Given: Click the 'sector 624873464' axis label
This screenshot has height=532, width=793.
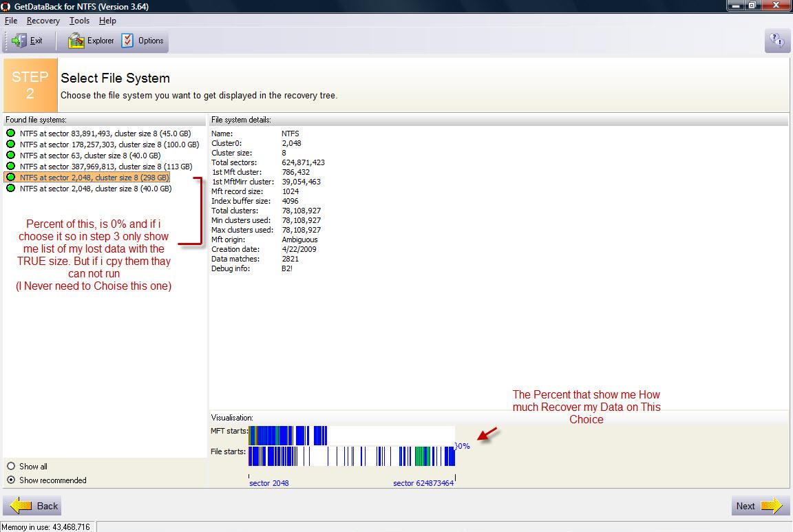Looking at the screenshot, I should point(423,483).
